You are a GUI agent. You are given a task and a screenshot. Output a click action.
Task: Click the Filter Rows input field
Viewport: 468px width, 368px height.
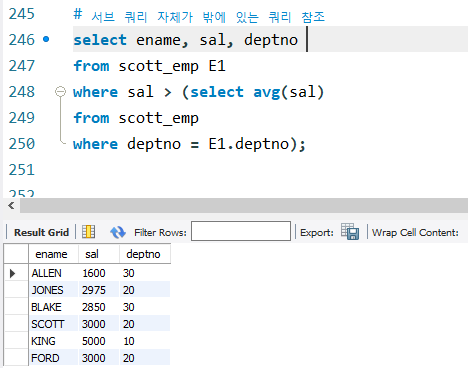(x=241, y=231)
